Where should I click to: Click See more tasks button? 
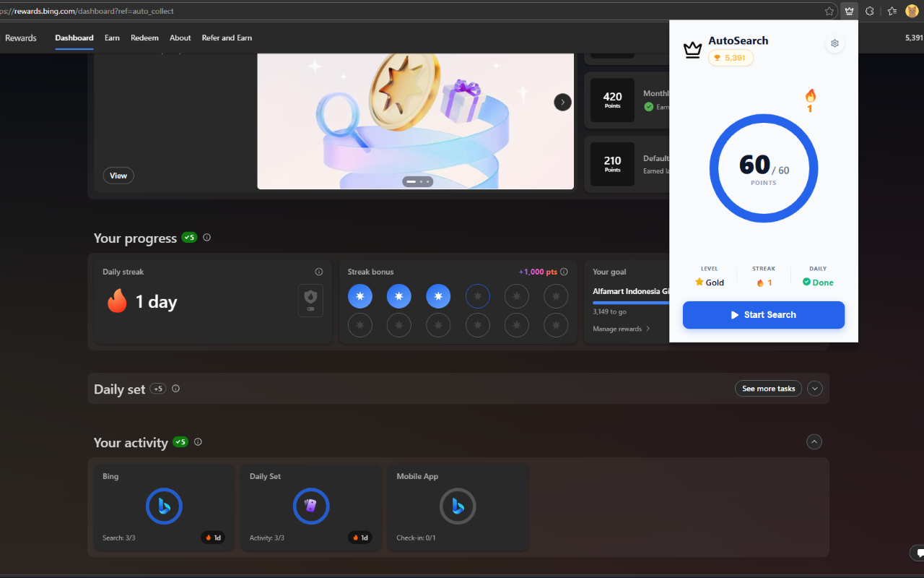pos(769,389)
